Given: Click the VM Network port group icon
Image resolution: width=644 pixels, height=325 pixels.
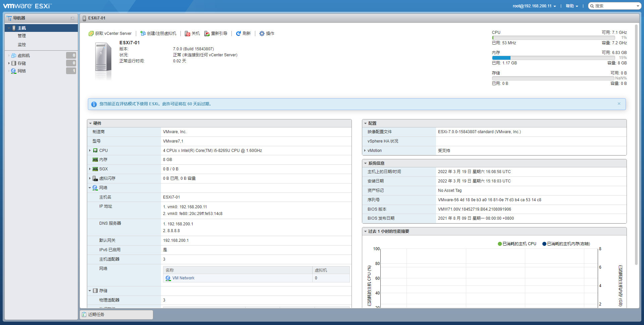Looking at the screenshot, I should click(168, 278).
